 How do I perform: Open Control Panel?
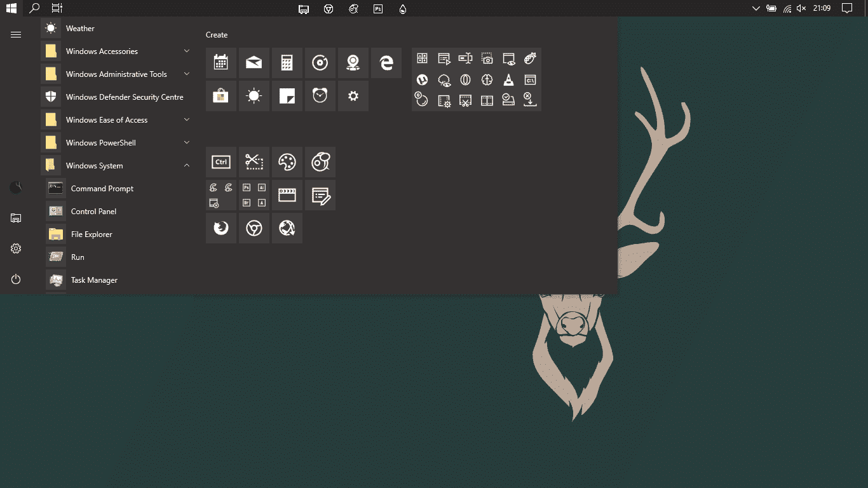(x=118, y=212)
